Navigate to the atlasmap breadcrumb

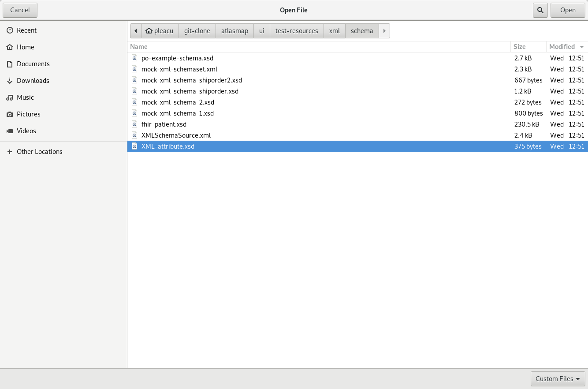point(234,30)
